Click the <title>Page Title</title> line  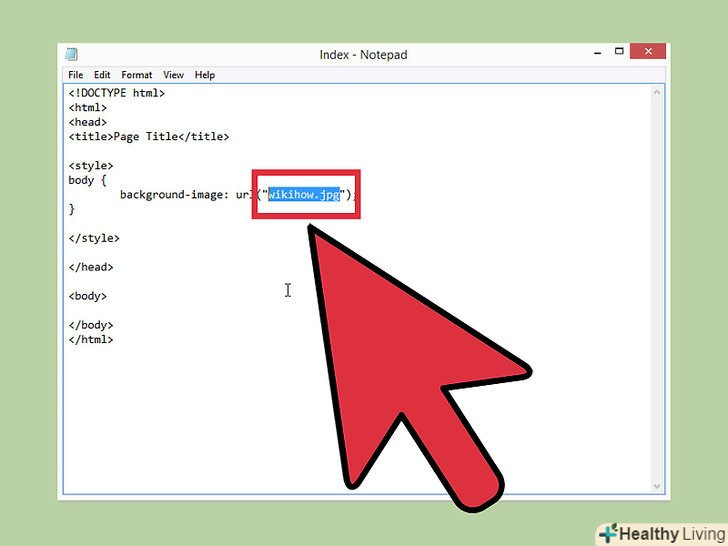pos(149,136)
